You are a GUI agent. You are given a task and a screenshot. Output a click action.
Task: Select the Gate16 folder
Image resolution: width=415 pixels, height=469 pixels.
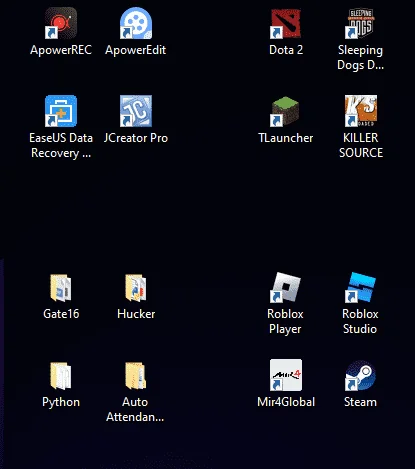click(61, 287)
